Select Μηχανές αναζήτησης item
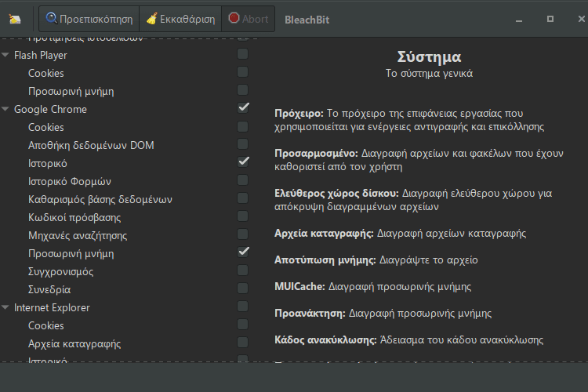Screen dimensions: 588x392 click(78, 235)
